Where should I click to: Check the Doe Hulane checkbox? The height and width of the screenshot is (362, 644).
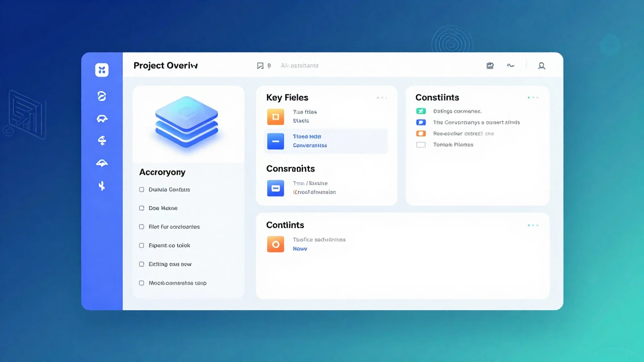pos(141,208)
